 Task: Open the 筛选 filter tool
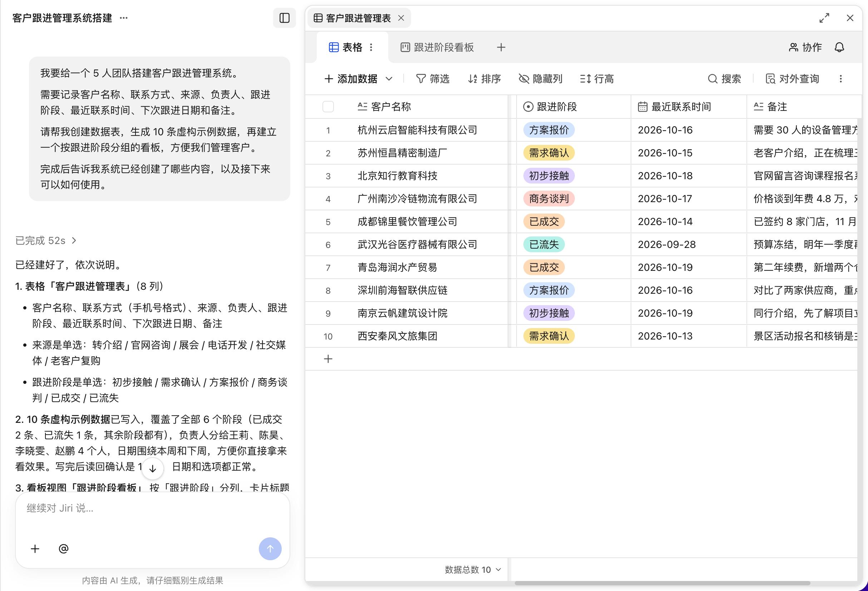coord(433,79)
